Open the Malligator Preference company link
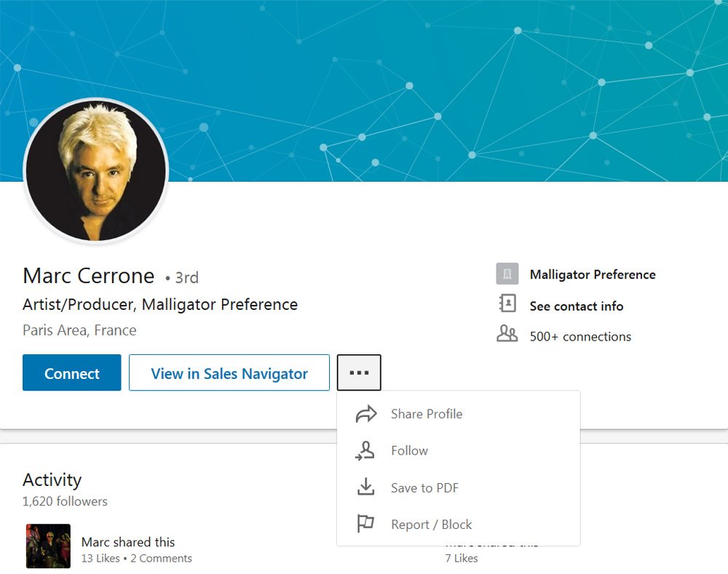This screenshot has width=728, height=574. [593, 274]
